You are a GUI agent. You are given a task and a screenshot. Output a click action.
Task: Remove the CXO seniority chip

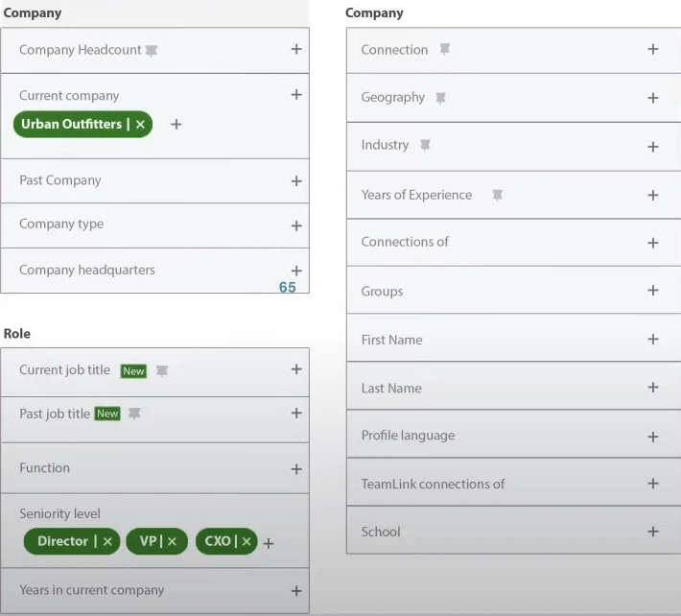(x=247, y=541)
